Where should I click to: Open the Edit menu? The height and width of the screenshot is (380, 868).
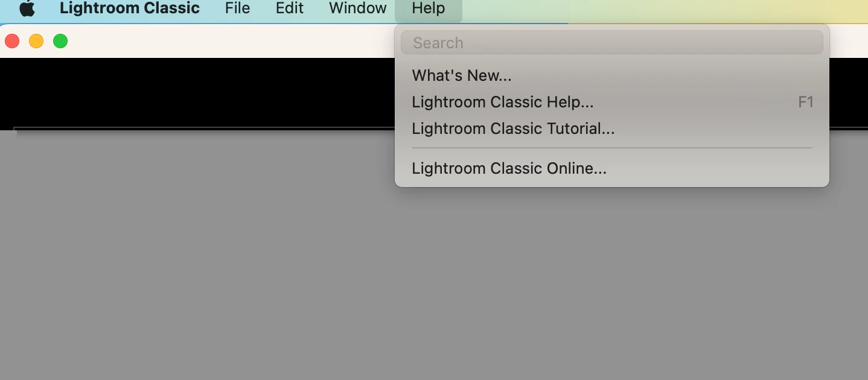[290, 8]
